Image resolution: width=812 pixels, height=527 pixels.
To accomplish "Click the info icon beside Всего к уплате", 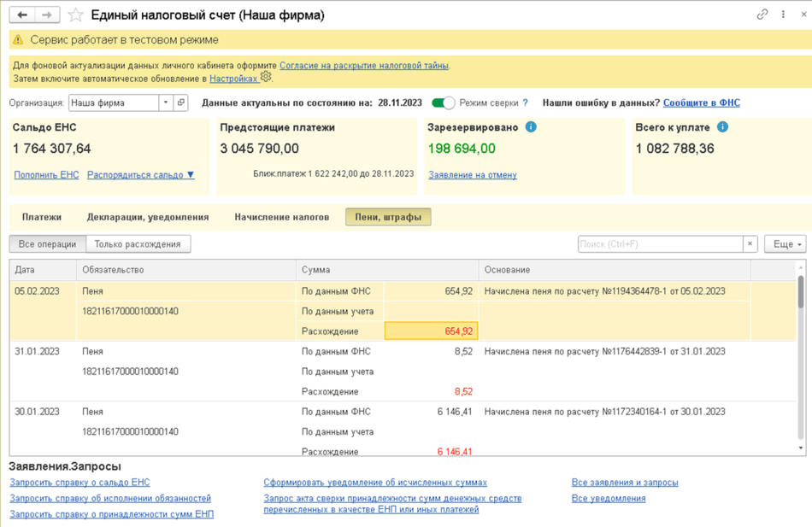I will point(722,127).
